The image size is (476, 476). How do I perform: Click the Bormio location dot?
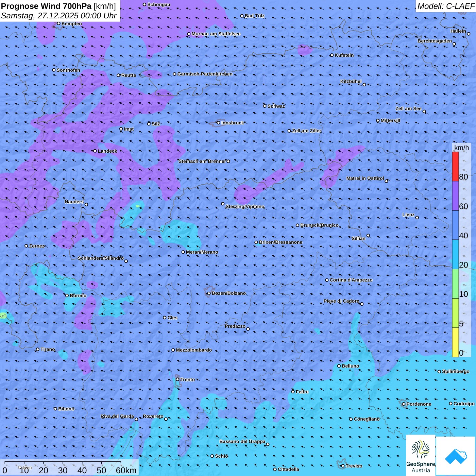tap(67, 295)
